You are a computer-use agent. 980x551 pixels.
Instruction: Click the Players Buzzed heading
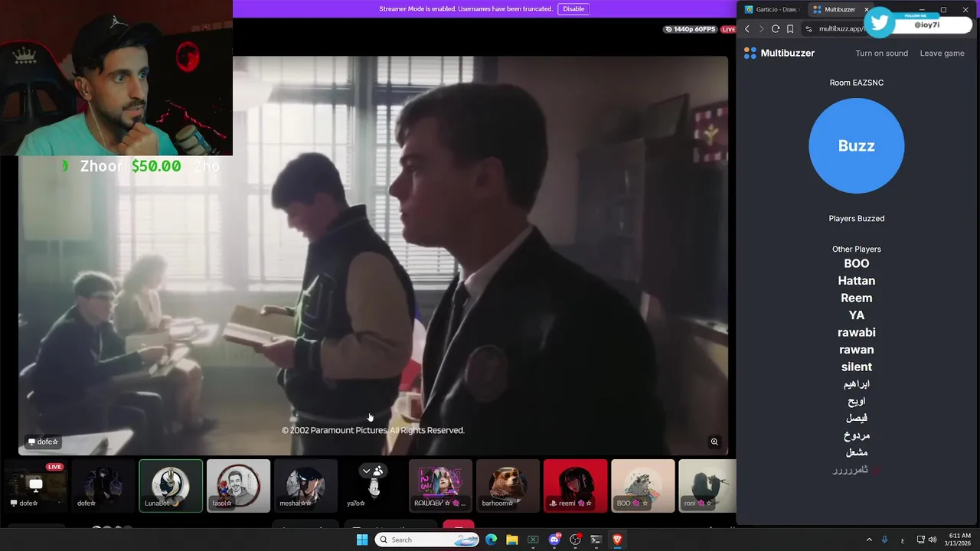(x=856, y=218)
